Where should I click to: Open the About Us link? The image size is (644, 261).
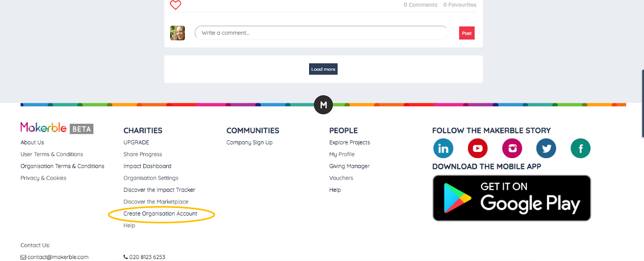pos(32,142)
